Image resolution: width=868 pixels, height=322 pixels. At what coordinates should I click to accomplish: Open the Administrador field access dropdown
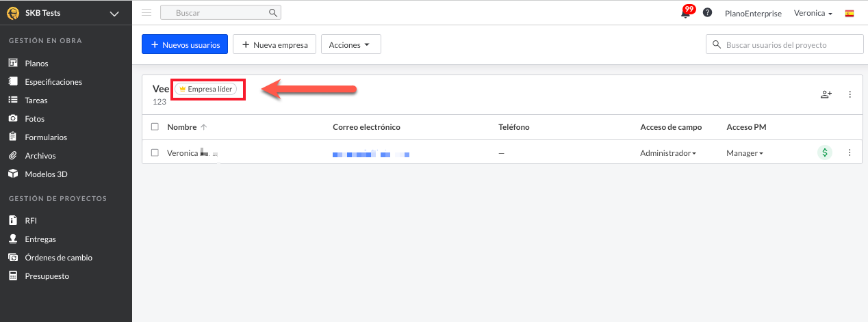[668, 153]
